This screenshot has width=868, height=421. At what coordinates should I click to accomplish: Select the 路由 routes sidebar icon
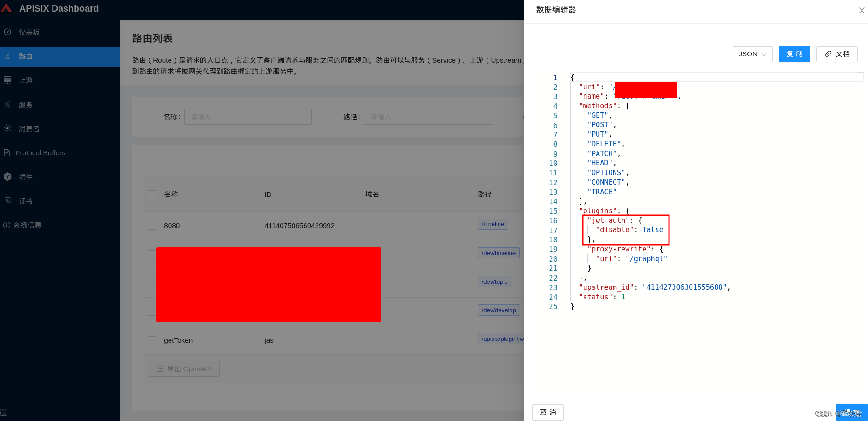tap(7, 56)
